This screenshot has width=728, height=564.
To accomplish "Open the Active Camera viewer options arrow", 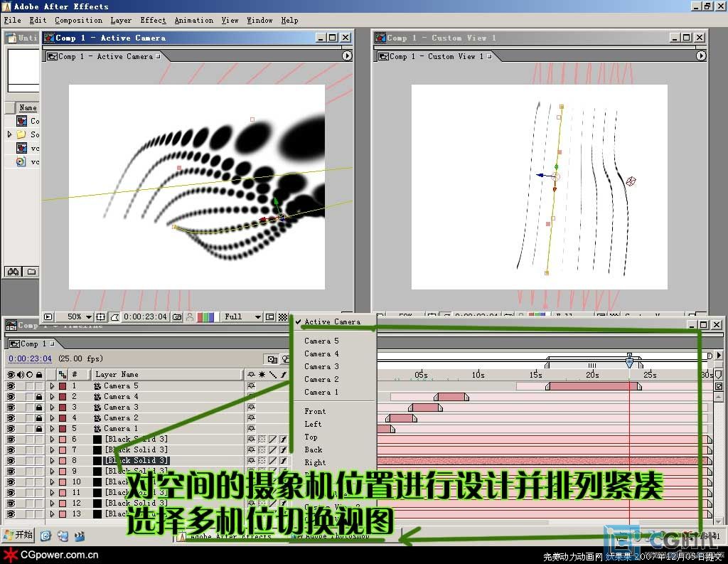I will coord(347,55).
